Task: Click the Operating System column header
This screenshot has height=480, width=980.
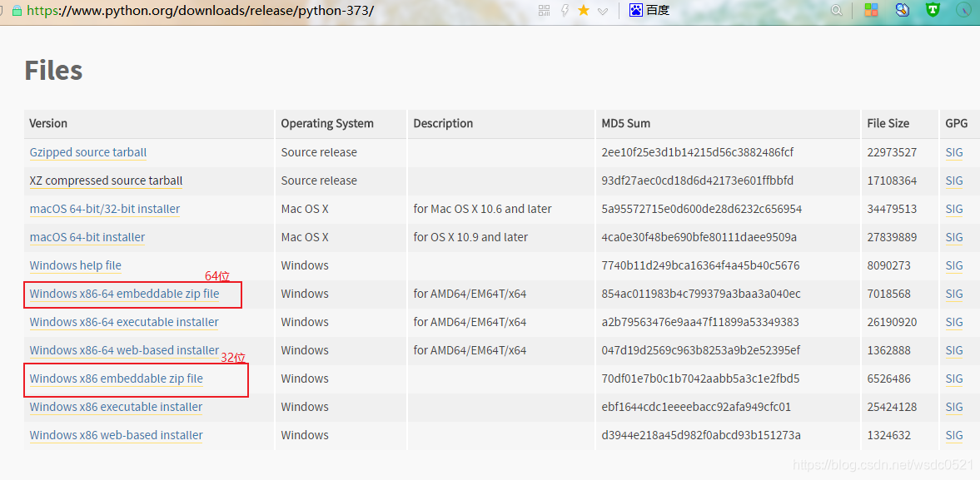Action: click(x=327, y=124)
